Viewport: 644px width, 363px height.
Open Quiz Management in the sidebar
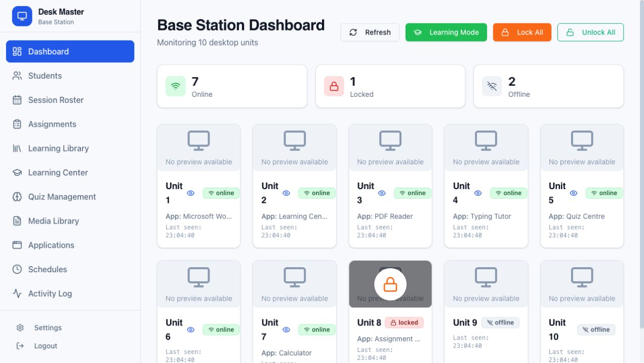pos(70,197)
